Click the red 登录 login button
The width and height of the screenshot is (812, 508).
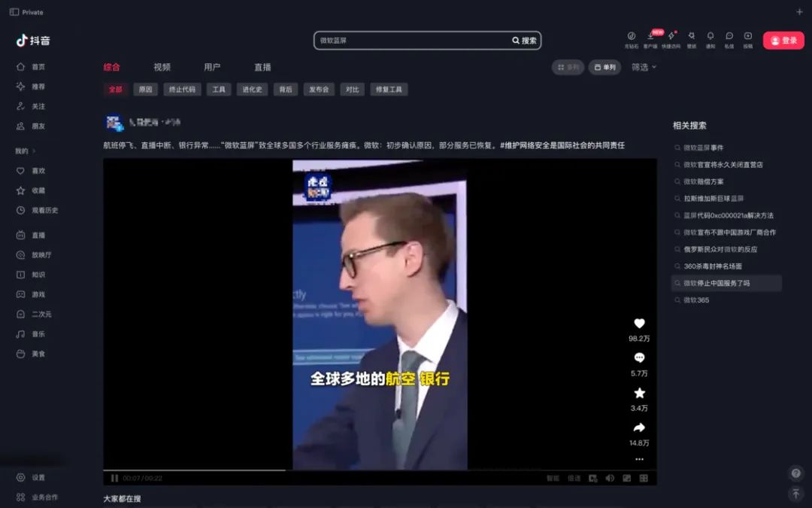coord(783,41)
